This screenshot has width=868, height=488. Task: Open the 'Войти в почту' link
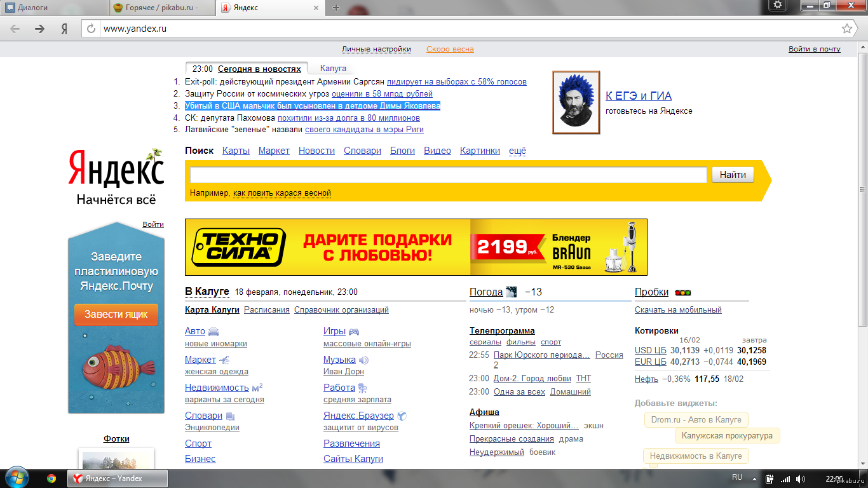pyautogui.click(x=814, y=49)
